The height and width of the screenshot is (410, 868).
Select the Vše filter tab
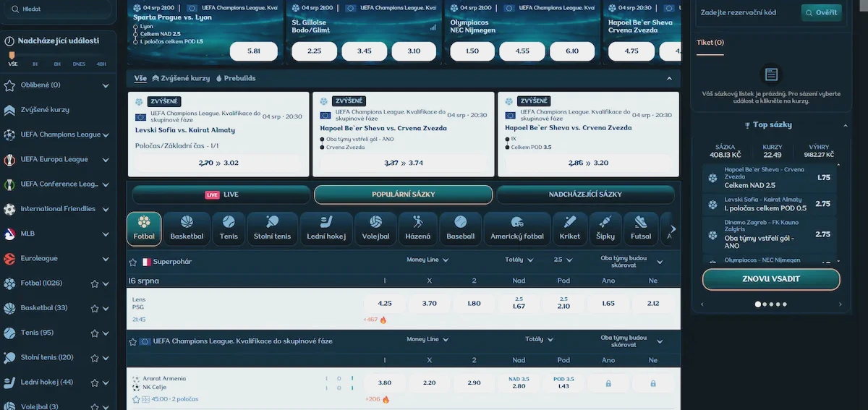coord(140,78)
